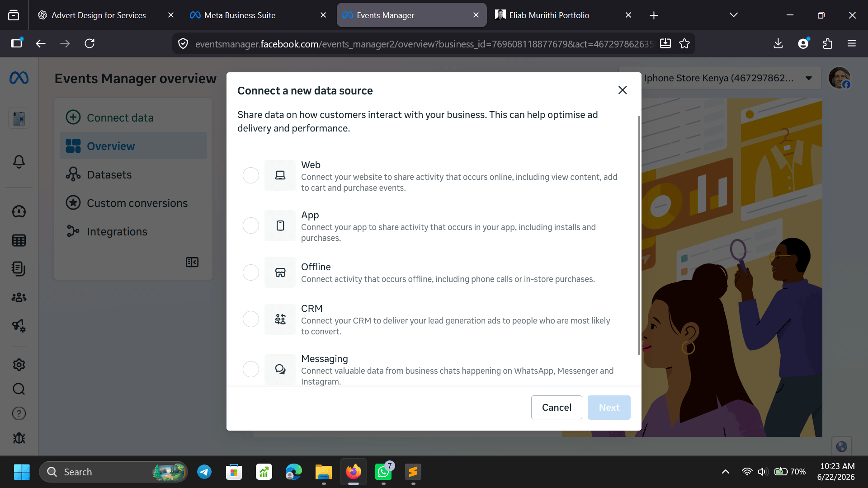The height and width of the screenshot is (488, 868).
Task: Click Connect data in the navigation panel
Action: [x=133, y=117]
